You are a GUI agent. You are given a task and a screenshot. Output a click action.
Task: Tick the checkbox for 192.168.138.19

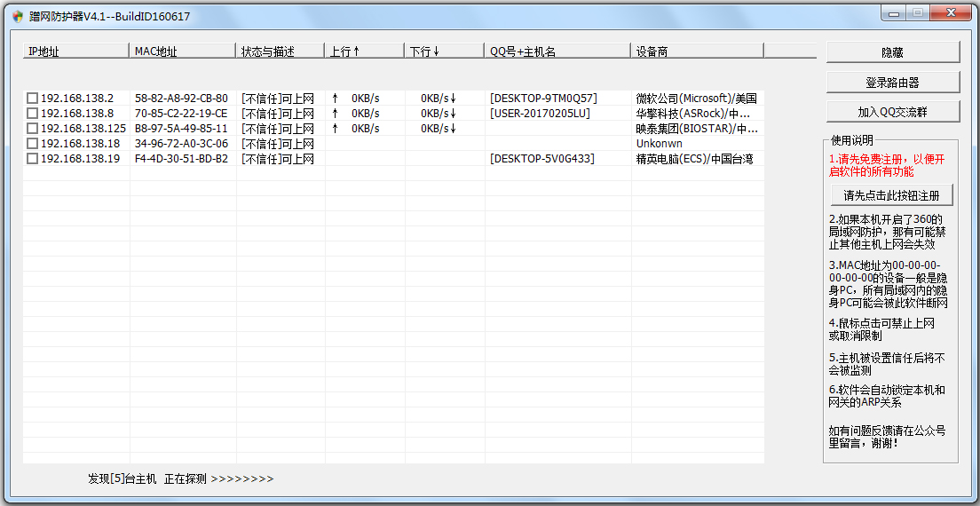tap(32, 159)
